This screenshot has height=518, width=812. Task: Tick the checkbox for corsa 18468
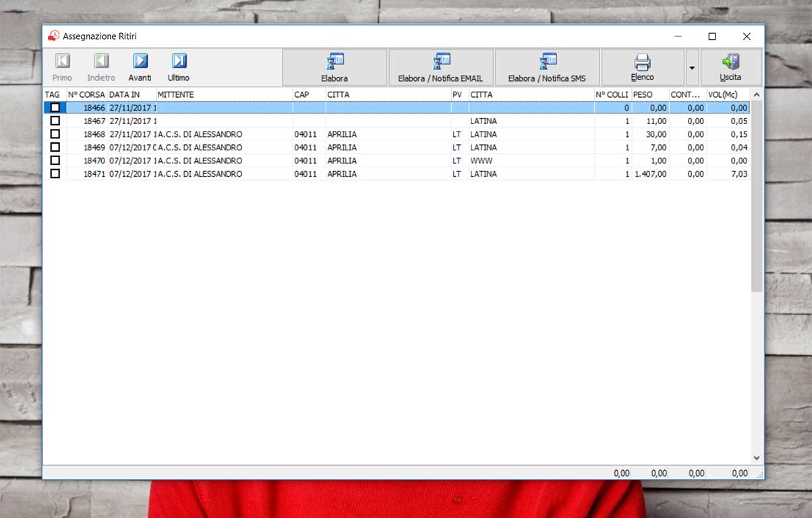tap(55, 134)
